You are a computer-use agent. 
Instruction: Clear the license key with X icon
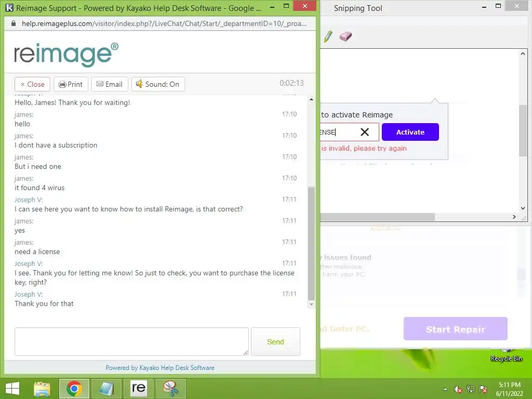pos(365,132)
